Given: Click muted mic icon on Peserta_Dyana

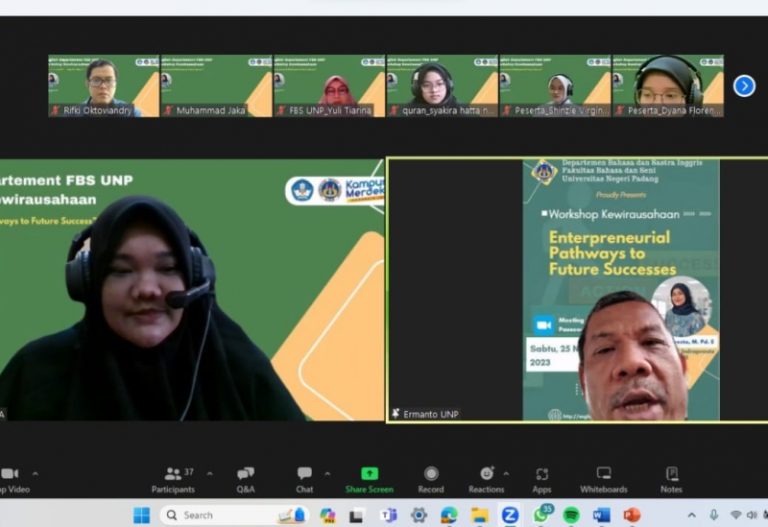Looking at the screenshot, I should coord(620,111).
